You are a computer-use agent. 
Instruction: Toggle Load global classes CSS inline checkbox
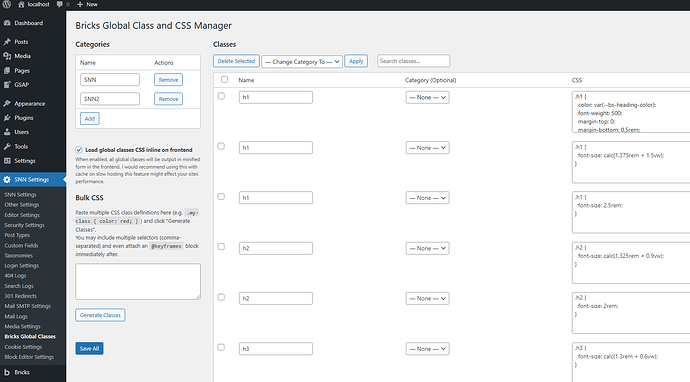(79, 150)
